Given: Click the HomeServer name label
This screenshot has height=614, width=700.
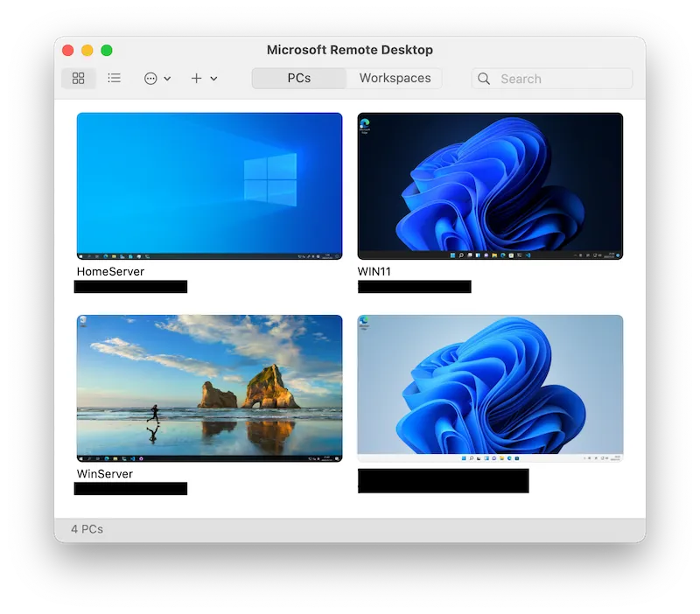Looking at the screenshot, I should pyautogui.click(x=110, y=271).
